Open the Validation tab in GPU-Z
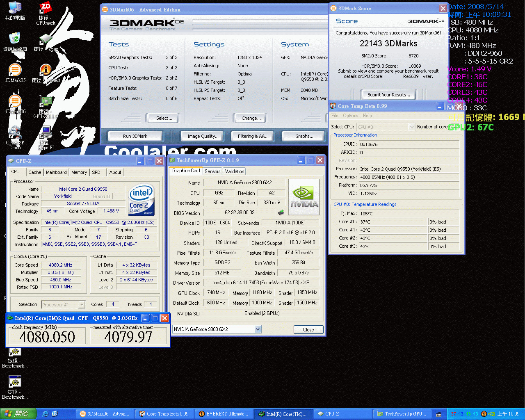 pos(235,171)
